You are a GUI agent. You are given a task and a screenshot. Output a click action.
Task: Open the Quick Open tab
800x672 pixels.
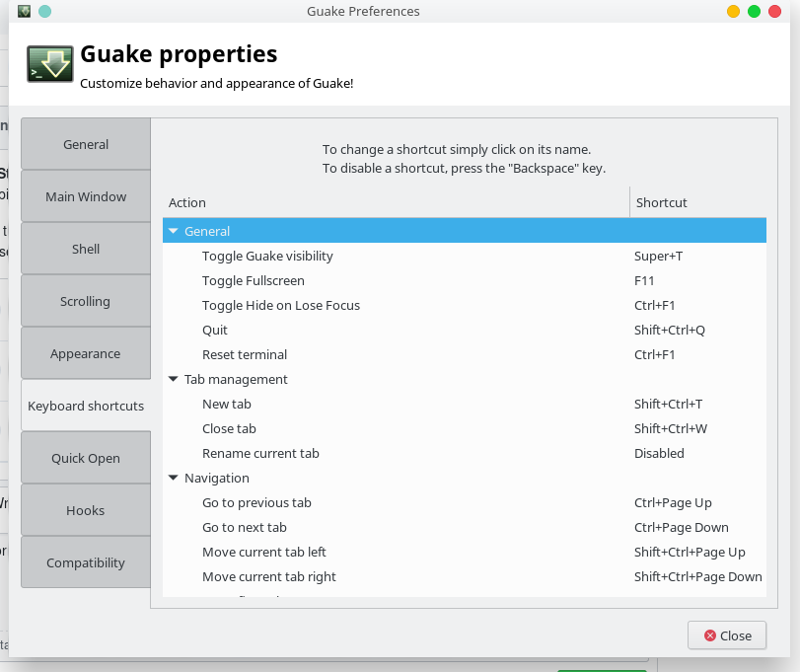pos(86,458)
